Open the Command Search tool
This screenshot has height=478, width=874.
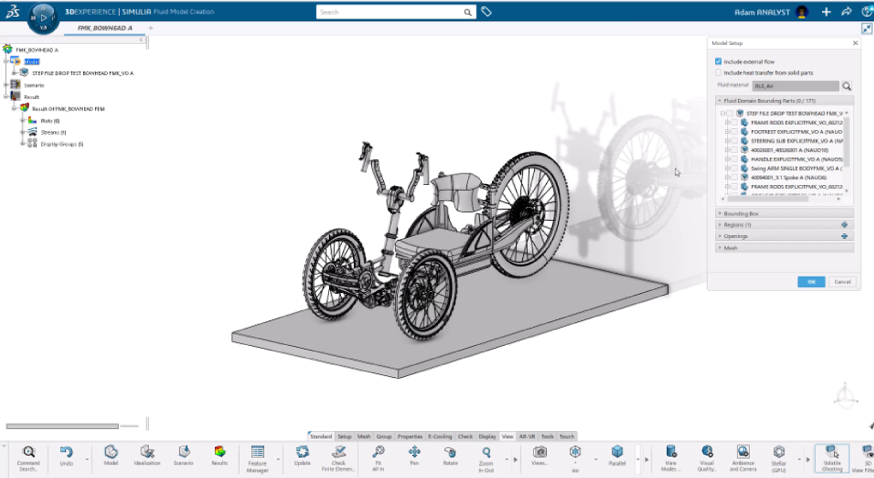coord(28,458)
